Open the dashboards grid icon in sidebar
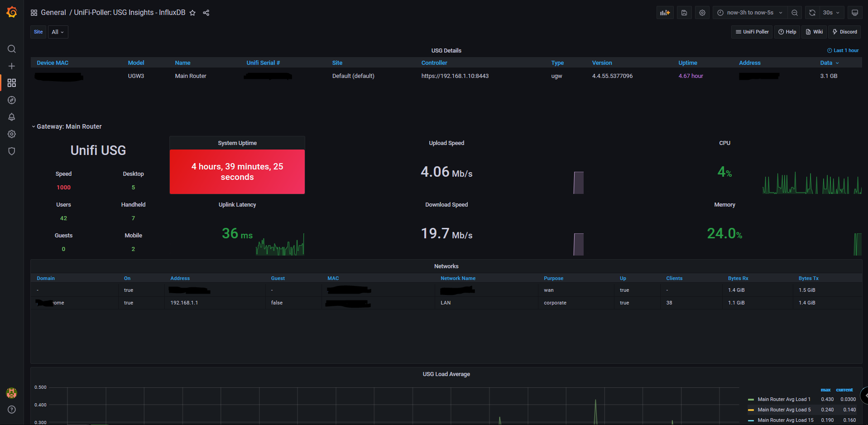This screenshot has width=868, height=425. [x=12, y=83]
